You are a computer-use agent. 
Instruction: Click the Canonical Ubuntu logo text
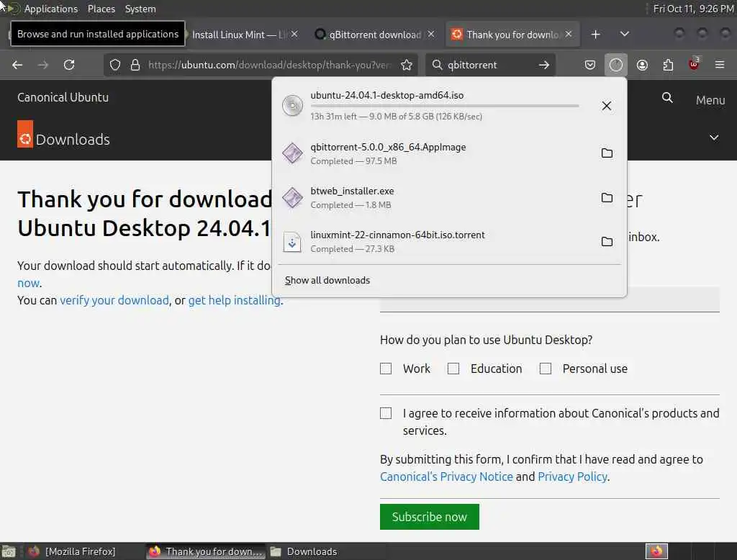63,97
